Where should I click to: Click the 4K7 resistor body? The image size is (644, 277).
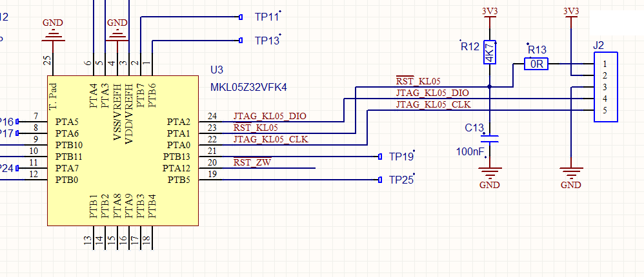click(490, 52)
